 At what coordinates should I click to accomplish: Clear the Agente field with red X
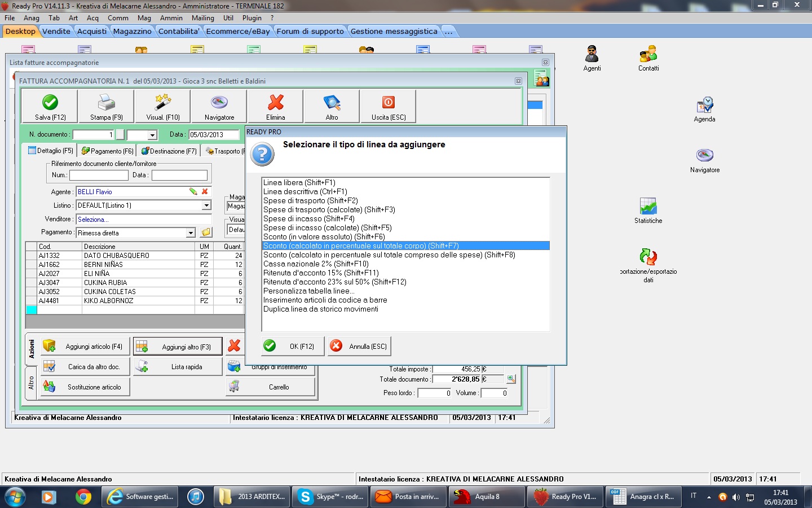pos(205,191)
